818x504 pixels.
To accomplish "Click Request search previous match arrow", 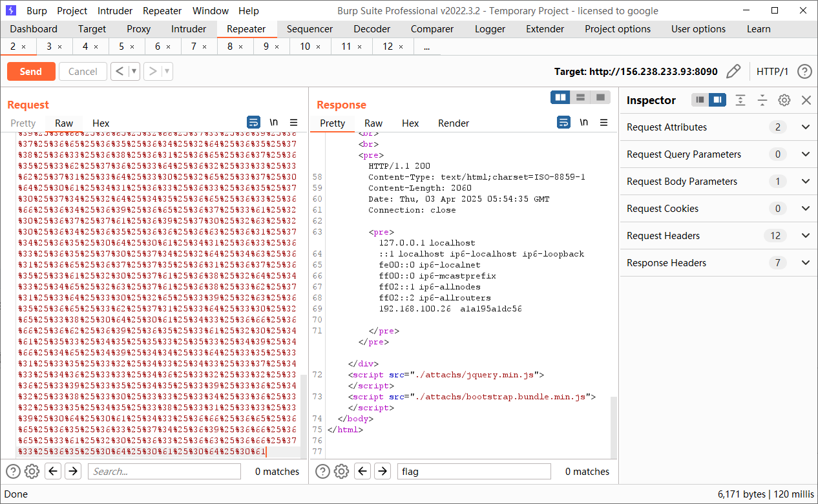I will coord(54,472).
